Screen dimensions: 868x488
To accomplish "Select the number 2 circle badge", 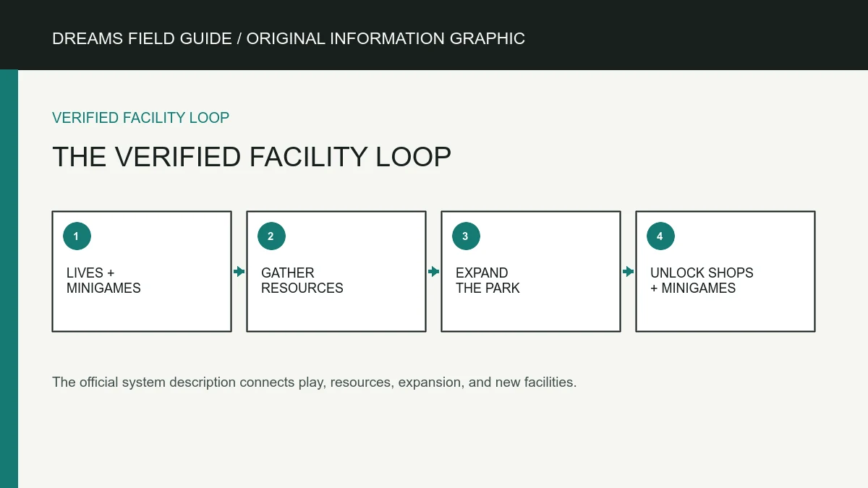I will (271, 236).
